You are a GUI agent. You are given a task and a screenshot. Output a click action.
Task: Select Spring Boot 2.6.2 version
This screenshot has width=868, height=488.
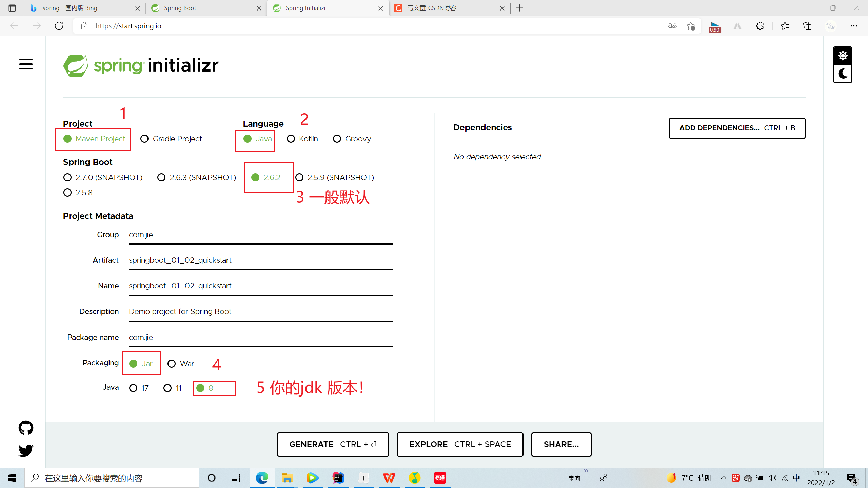[266, 177]
